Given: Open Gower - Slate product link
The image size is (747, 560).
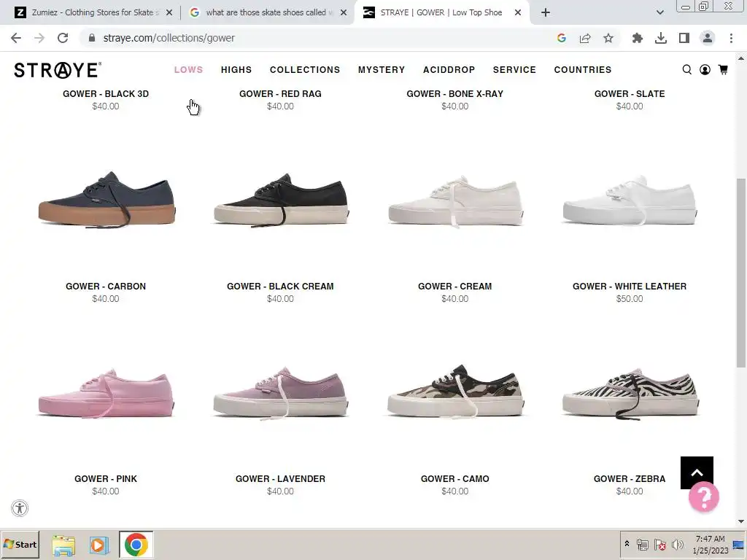Looking at the screenshot, I should click(x=630, y=94).
